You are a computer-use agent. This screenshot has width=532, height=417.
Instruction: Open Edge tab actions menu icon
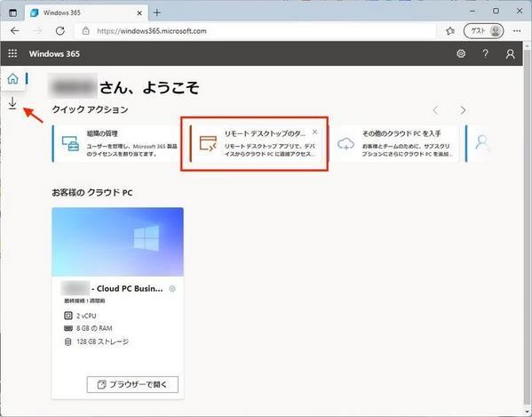tap(13, 13)
